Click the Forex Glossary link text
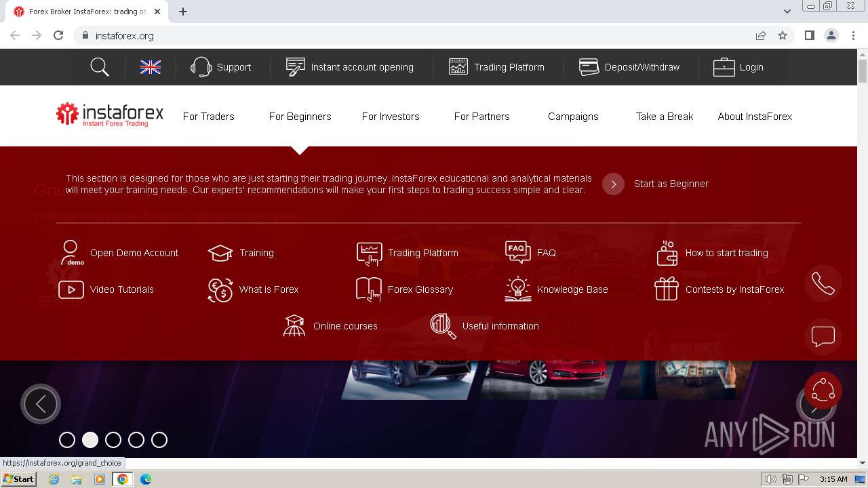 (420, 289)
